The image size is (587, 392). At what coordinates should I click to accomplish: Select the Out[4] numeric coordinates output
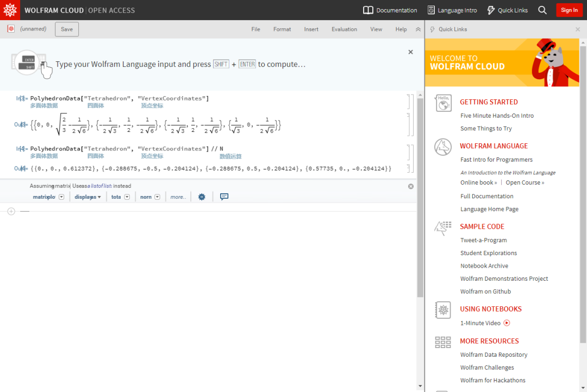coord(211,169)
